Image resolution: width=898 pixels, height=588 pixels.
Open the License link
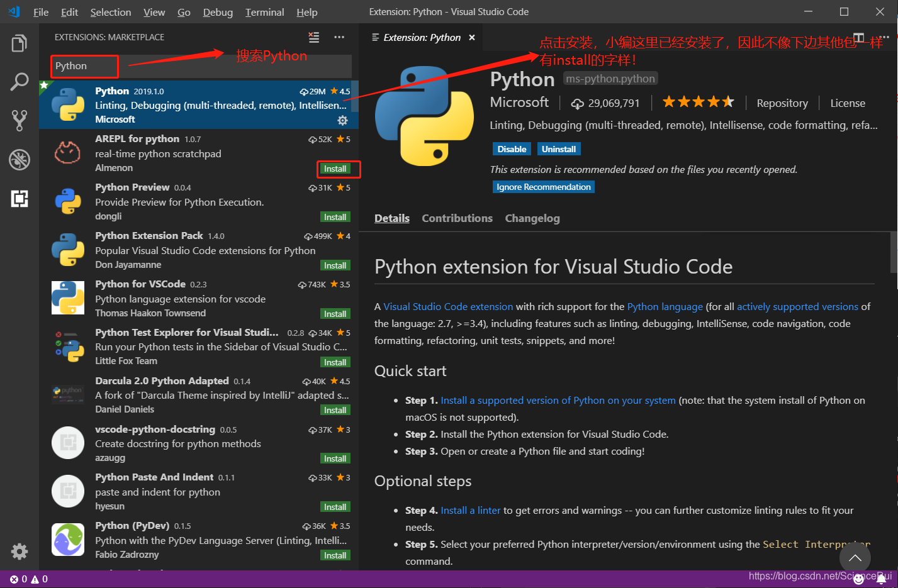(x=848, y=103)
